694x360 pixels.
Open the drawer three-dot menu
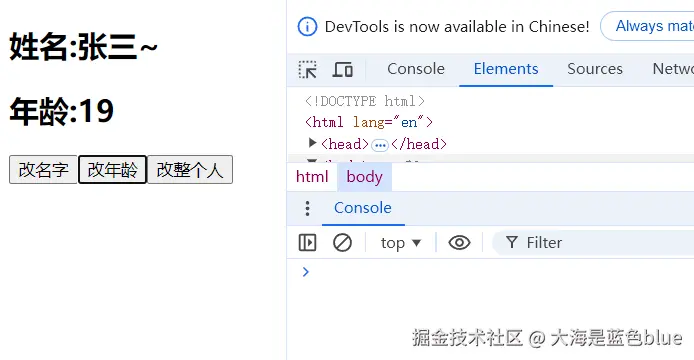(x=307, y=208)
